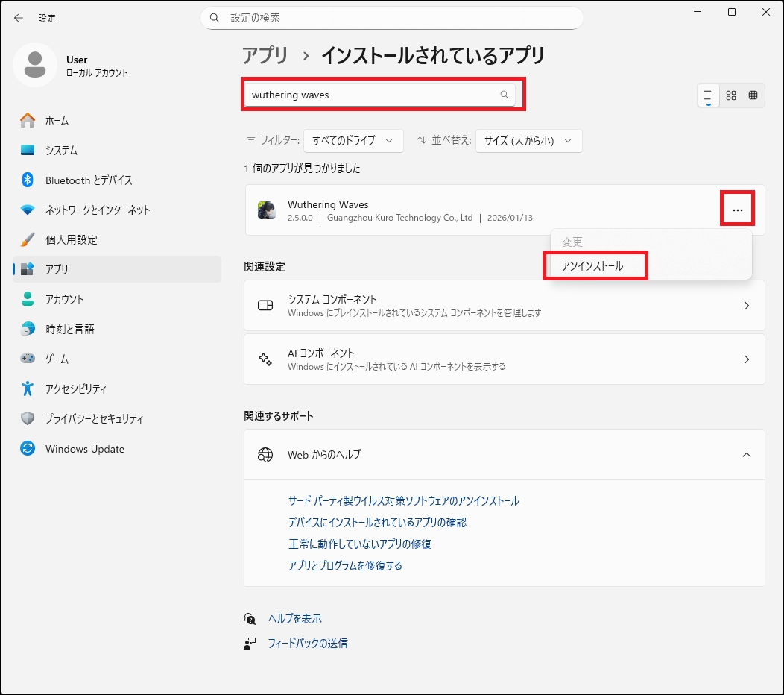Open アクセシビリティ settings page
This screenshot has height=695, width=784.
pos(76,389)
